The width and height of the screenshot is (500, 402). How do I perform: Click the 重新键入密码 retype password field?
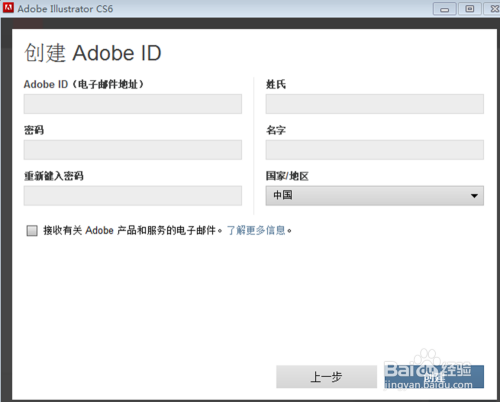coord(133,196)
